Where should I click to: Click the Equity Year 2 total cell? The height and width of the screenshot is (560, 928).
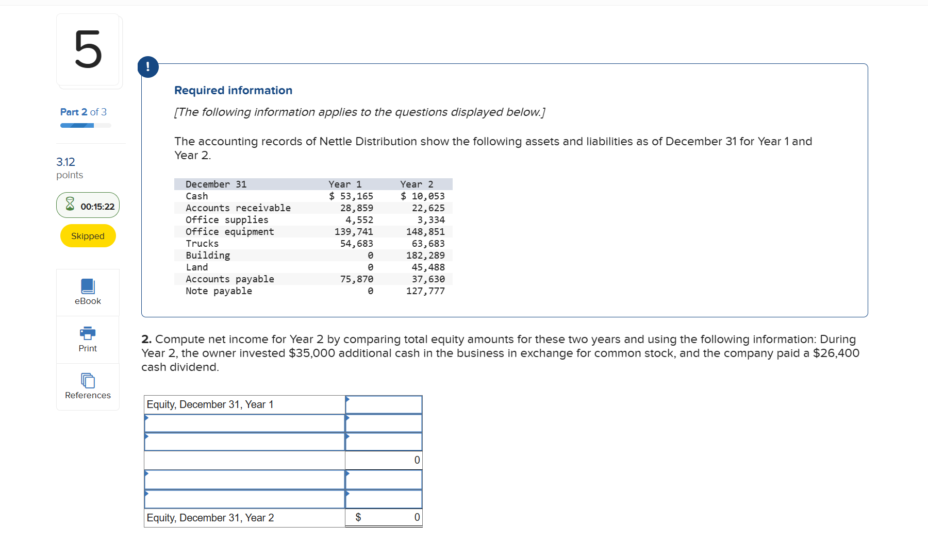[384, 517]
